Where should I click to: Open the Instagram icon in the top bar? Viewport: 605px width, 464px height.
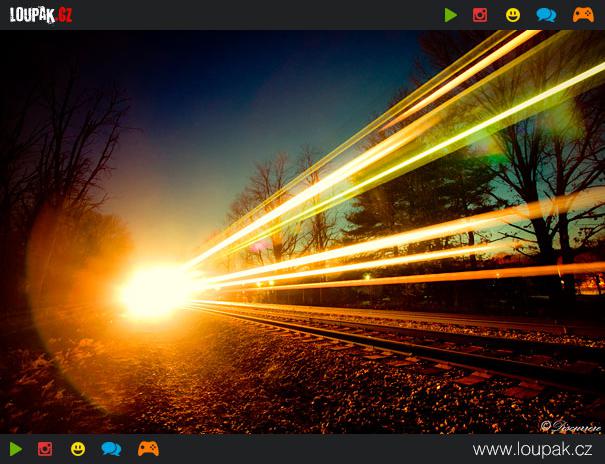tap(480, 15)
